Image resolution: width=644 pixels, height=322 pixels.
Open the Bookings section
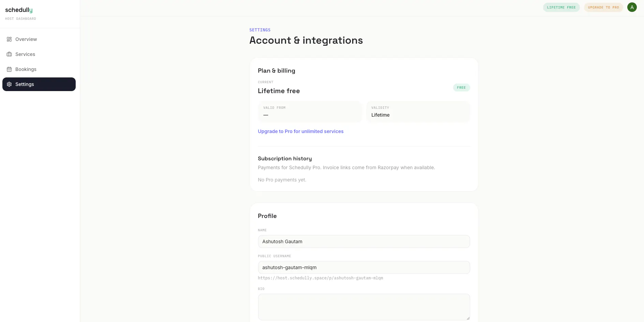pyautogui.click(x=39, y=69)
